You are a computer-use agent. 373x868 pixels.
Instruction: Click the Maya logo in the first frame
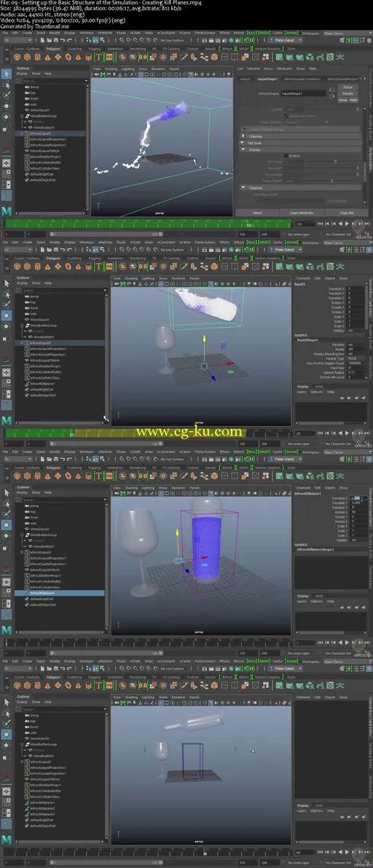click(6, 211)
